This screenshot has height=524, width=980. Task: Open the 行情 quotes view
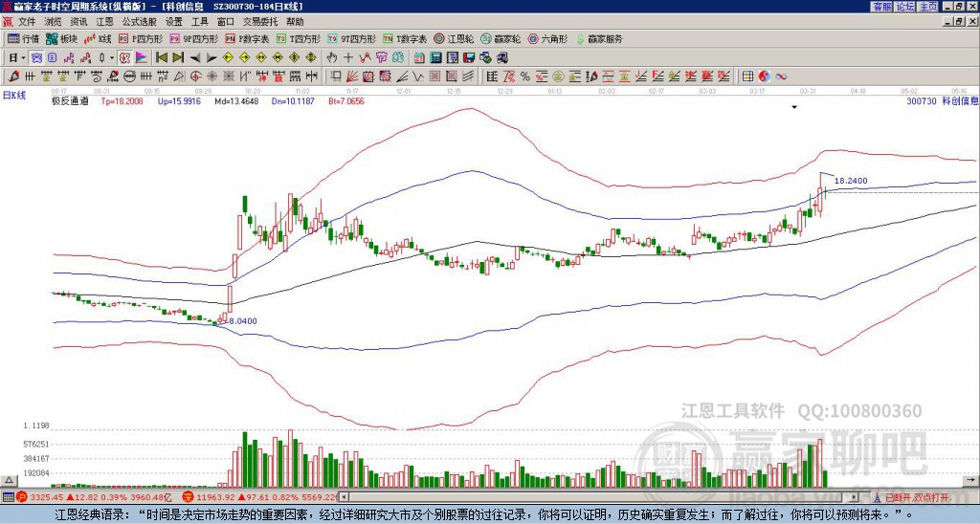[24, 38]
